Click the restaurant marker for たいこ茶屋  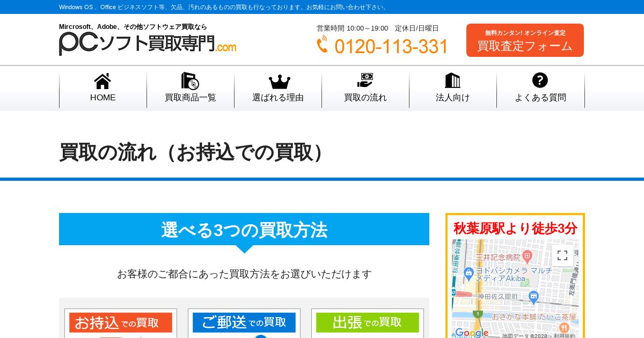[563, 327]
